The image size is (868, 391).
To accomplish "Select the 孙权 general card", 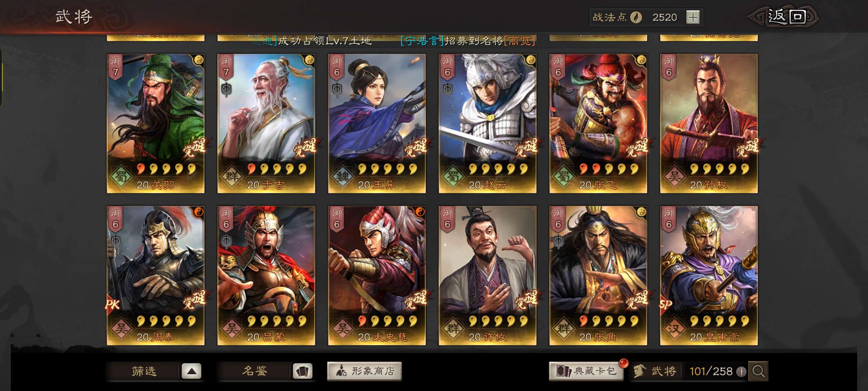I will coord(709,123).
